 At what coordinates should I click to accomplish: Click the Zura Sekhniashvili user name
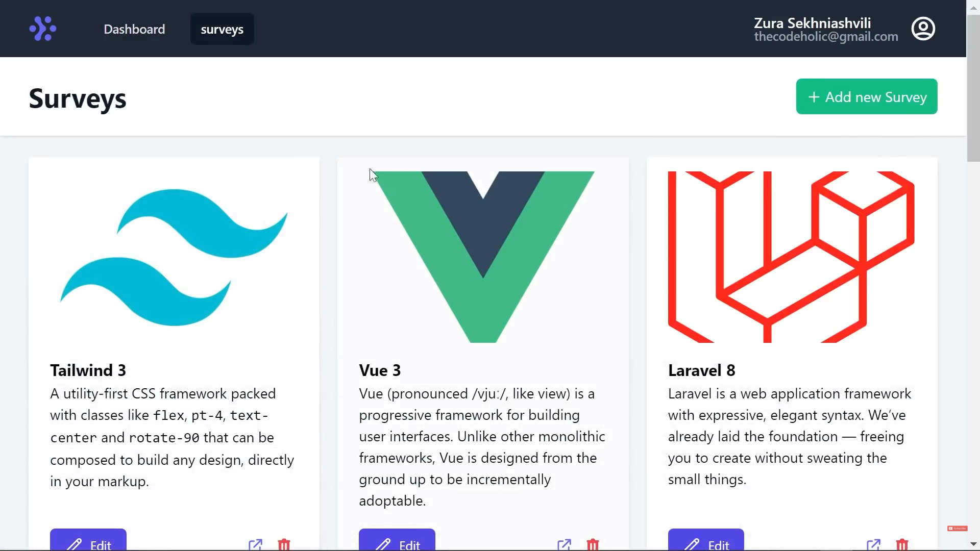(812, 23)
